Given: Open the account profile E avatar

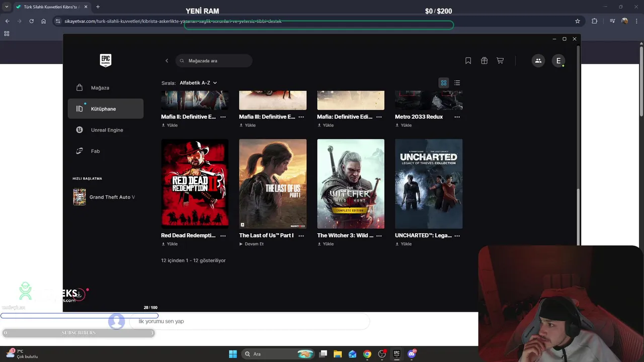Looking at the screenshot, I should [558, 61].
